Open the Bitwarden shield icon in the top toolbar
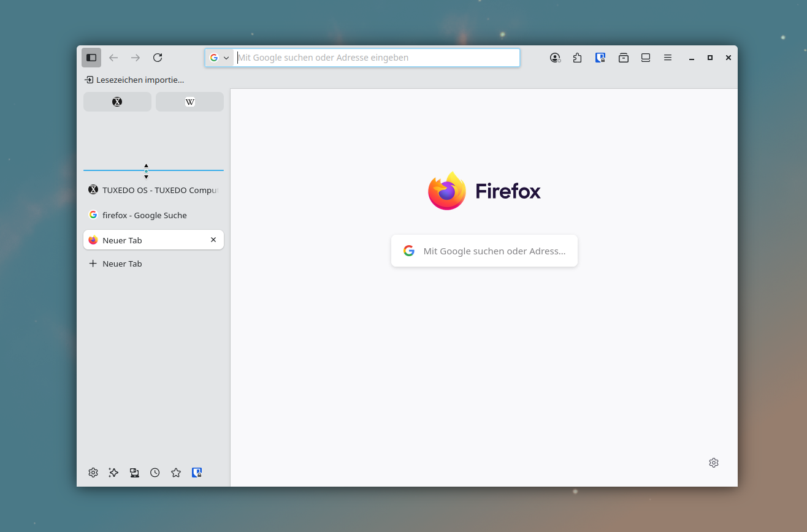This screenshot has width=807, height=532. coord(600,58)
